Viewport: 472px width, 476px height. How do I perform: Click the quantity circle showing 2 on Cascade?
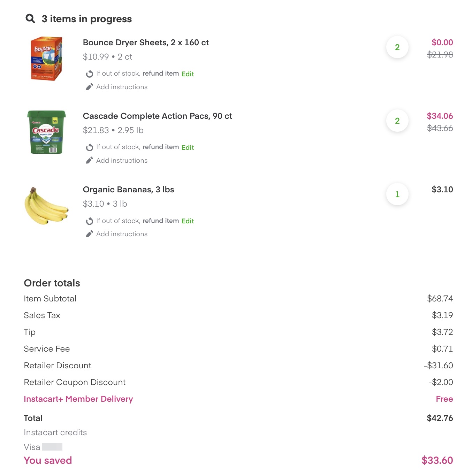tap(397, 121)
